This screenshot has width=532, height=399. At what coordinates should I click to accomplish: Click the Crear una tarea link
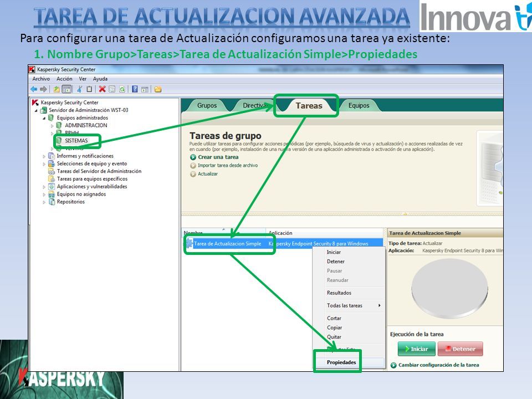(x=218, y=157)
